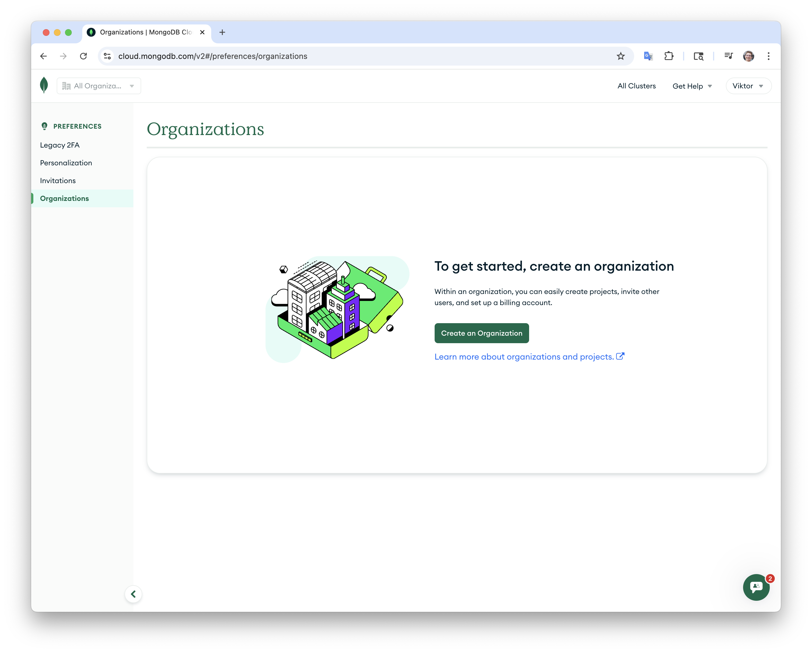View site information icon in address bar

[107, 56]
